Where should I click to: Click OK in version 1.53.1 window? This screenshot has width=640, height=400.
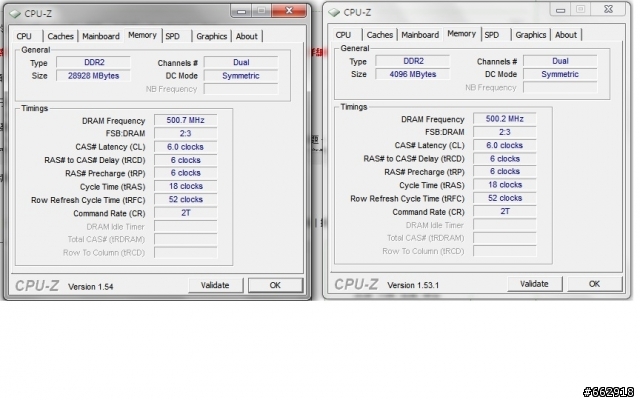(595, 284)
